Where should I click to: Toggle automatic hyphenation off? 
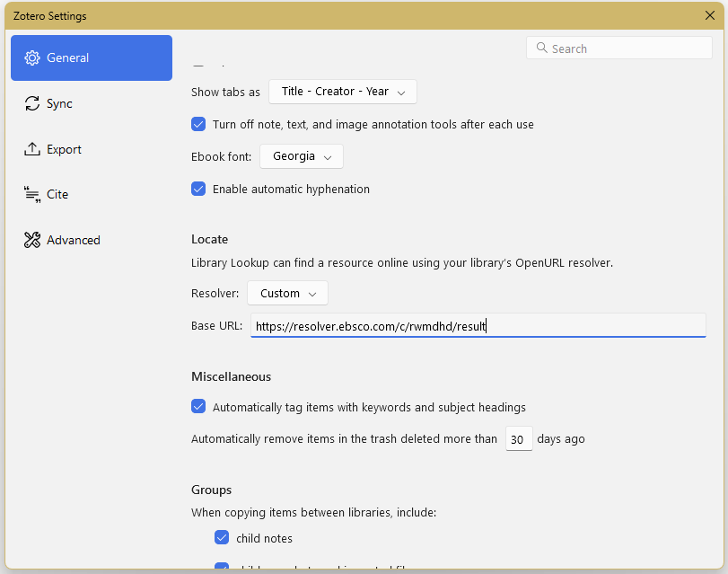click(x=198, y=189)
